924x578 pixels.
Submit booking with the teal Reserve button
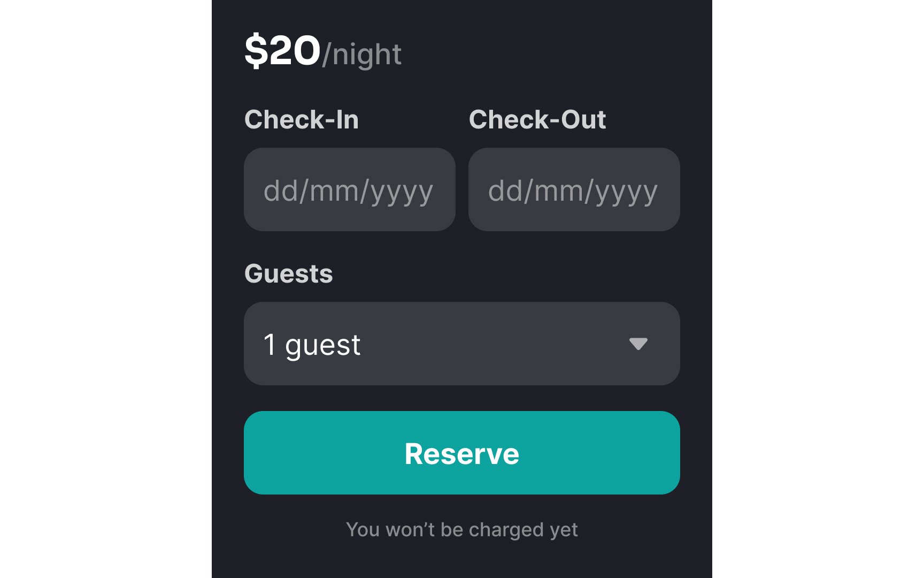pos(462,453)
